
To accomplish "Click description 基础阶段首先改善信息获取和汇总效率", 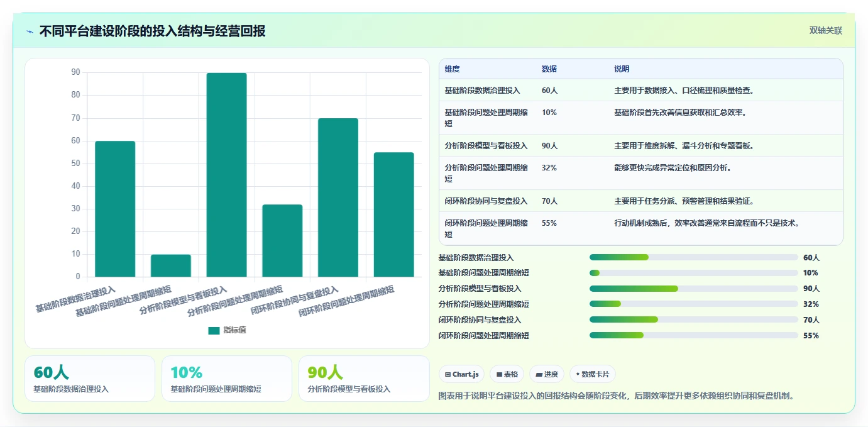I will 680,113.
